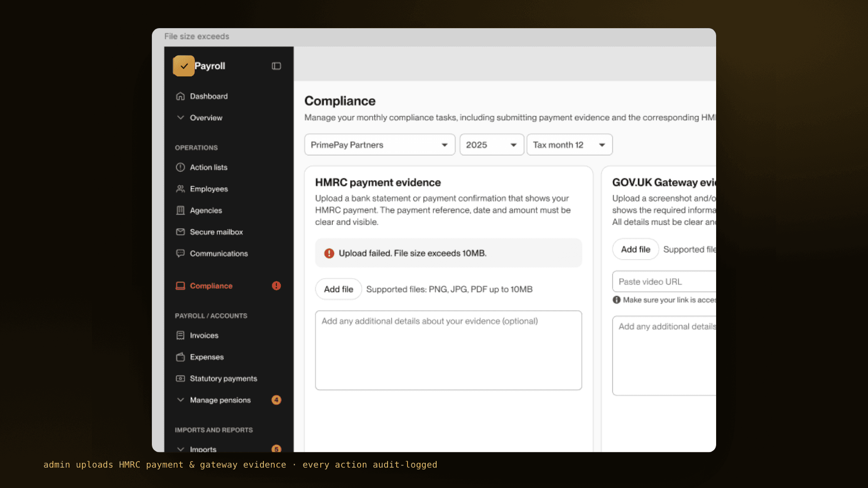The width and height of the screenshot is (868, 488).
Task: Click Add file under HMRC payment evidence
Action: (x=339, y=289)
